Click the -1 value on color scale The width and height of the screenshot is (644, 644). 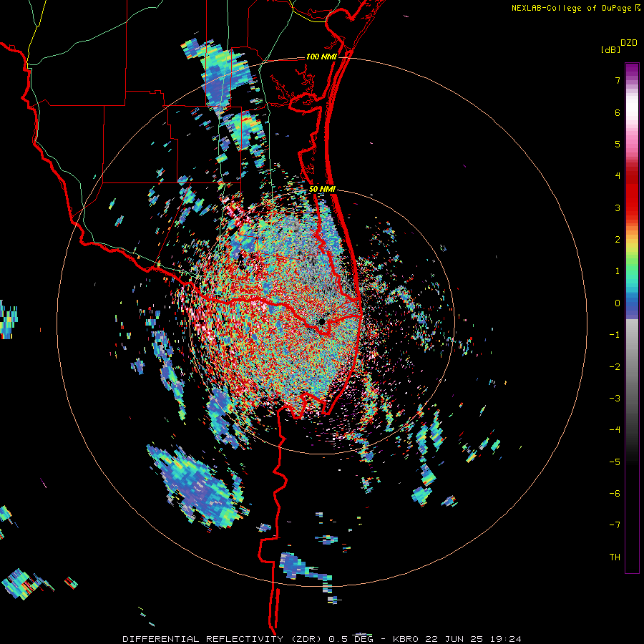pos(615,335)
